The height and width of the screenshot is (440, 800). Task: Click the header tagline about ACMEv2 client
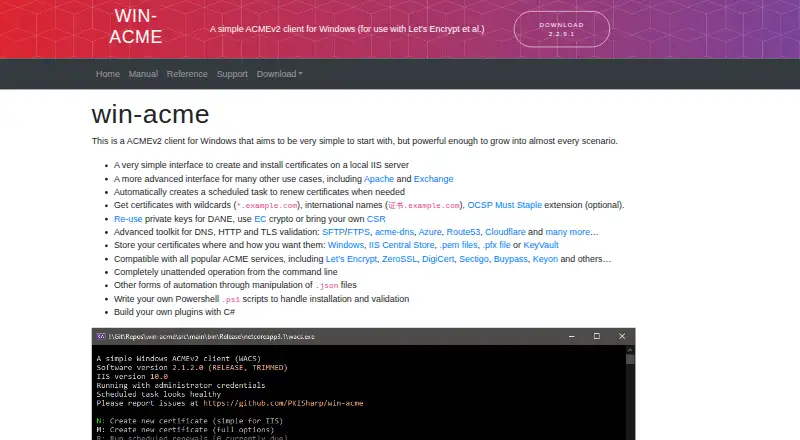tap(347, 29)
